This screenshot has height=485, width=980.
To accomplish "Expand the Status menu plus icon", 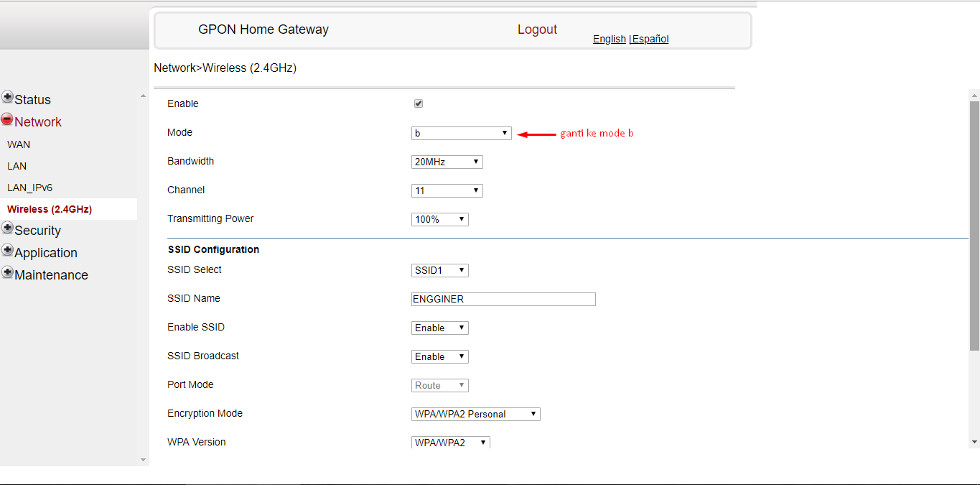I will click(7, 97).
